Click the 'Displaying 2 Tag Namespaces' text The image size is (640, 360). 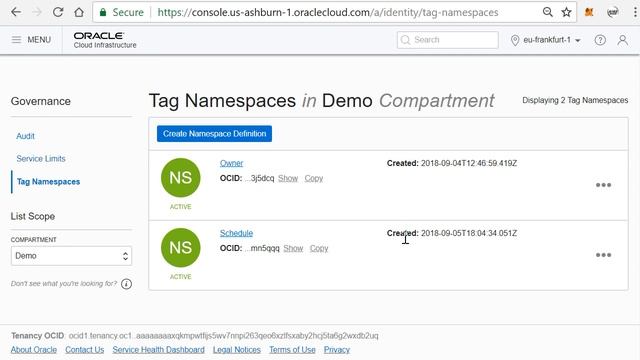point(575,100)
